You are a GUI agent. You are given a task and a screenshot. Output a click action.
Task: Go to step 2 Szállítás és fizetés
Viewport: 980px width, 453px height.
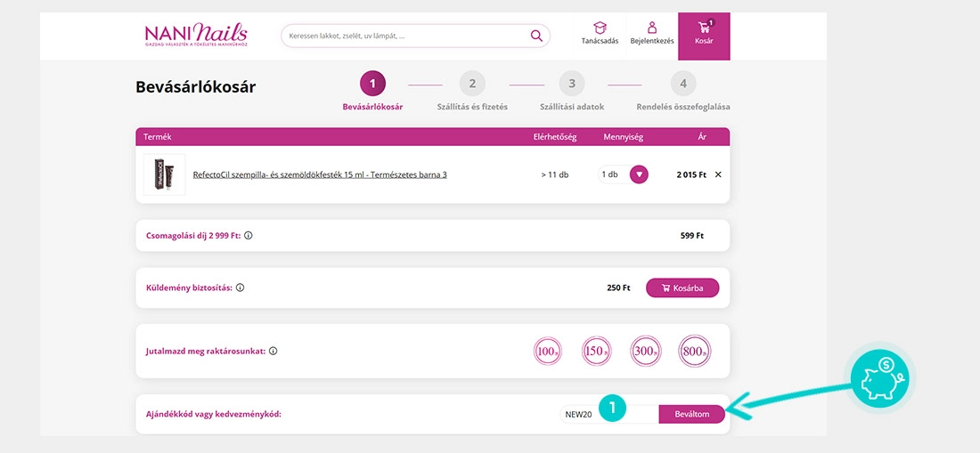tap(472, 92)
